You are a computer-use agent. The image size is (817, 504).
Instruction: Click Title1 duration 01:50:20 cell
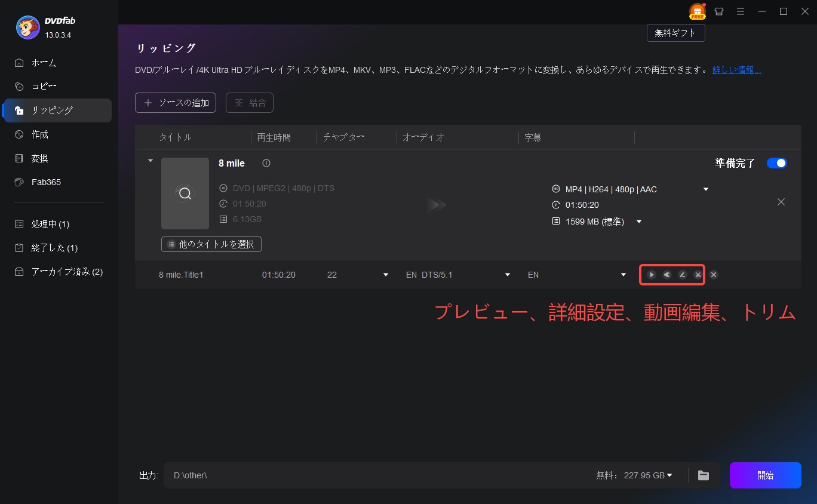point(279,275)
